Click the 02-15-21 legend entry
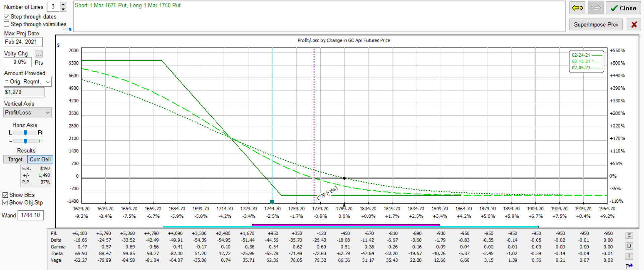 (587, 61)
